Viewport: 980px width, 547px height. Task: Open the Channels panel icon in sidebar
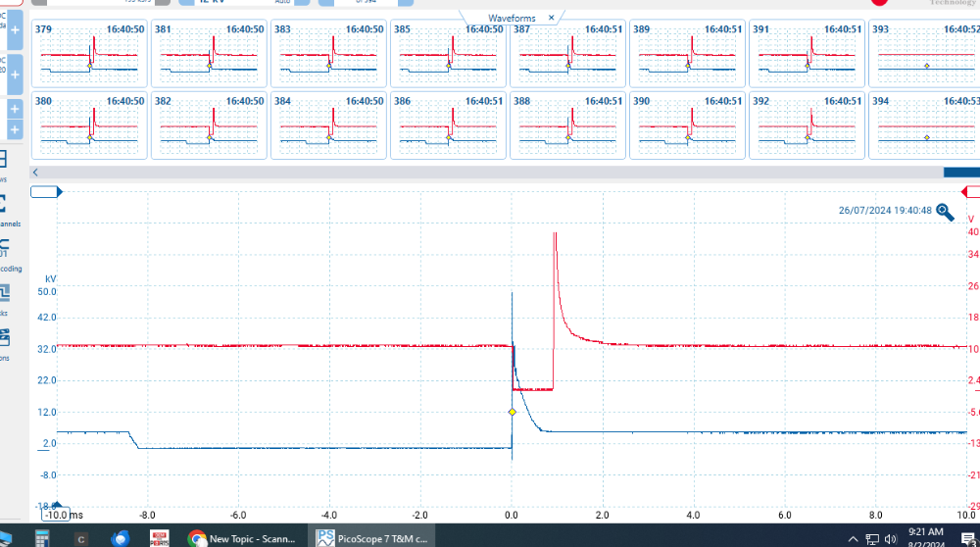pos(3,204)
